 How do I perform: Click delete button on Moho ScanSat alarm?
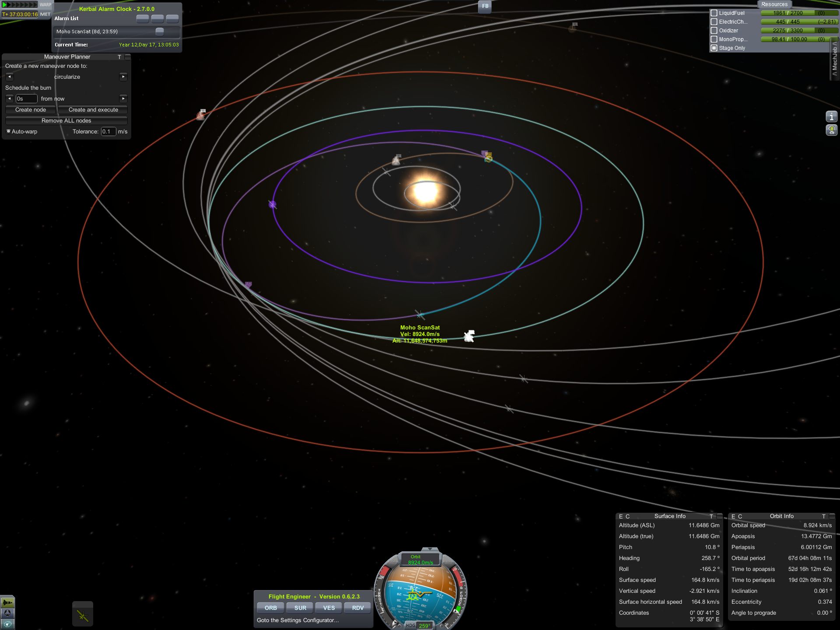coord(160,31)
